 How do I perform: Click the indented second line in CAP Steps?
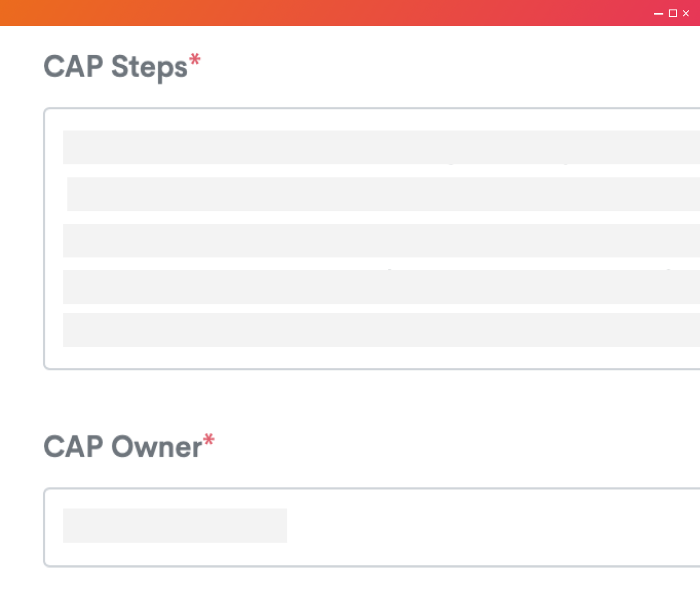click(384, 194)
